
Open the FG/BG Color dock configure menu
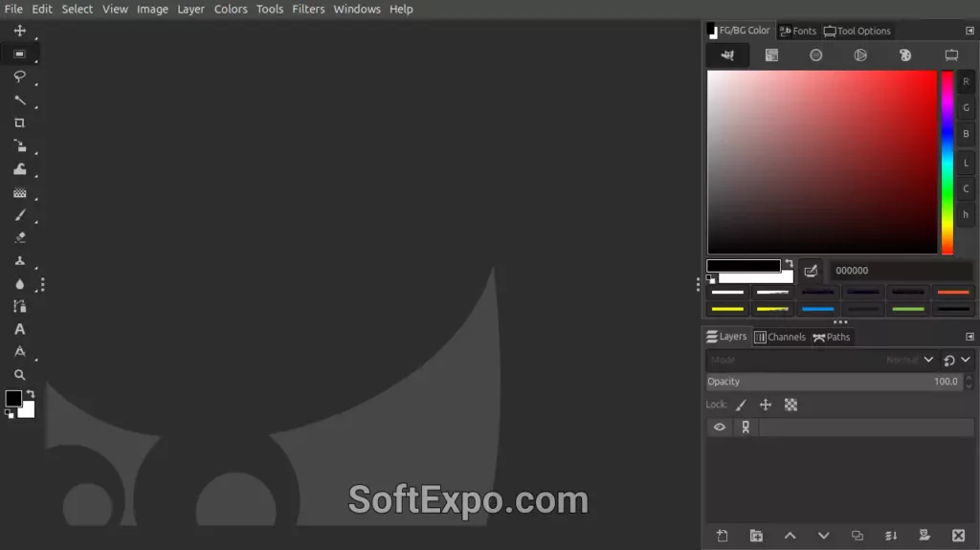coord(969,31)
